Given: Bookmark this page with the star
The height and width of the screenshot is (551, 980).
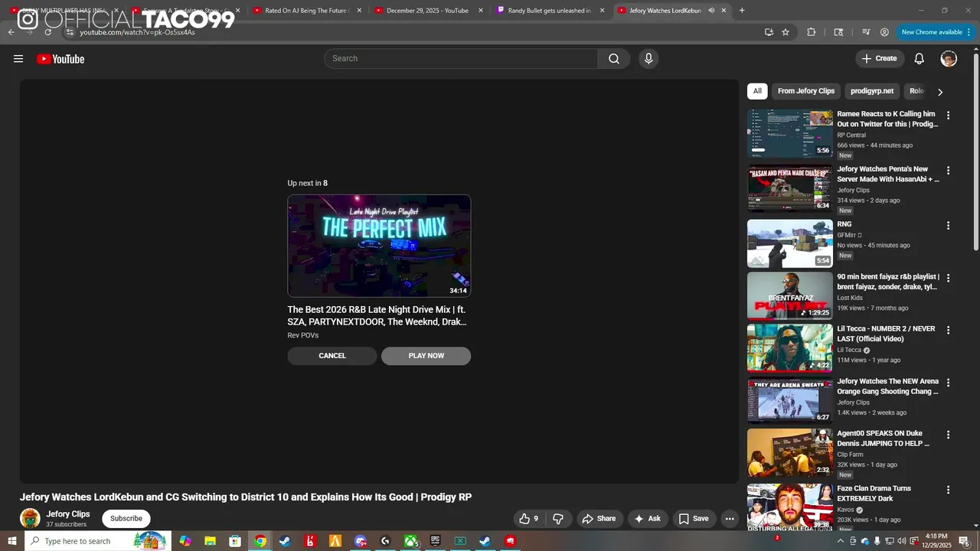Looking at the screenshot, I should point(786,32).
